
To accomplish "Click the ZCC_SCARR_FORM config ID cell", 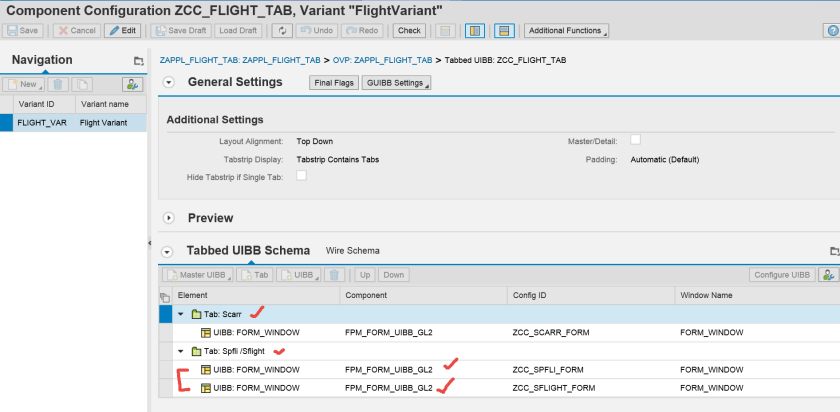I will [591, 333].
